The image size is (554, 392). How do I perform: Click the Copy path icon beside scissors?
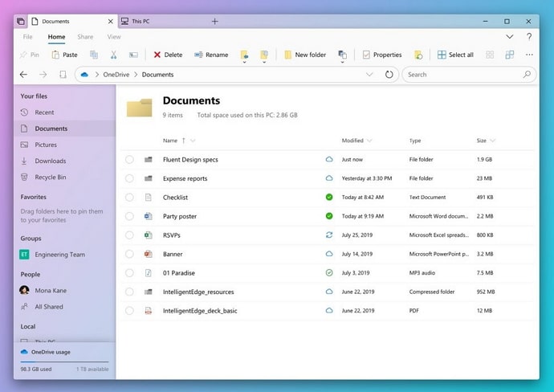[133, 55]
